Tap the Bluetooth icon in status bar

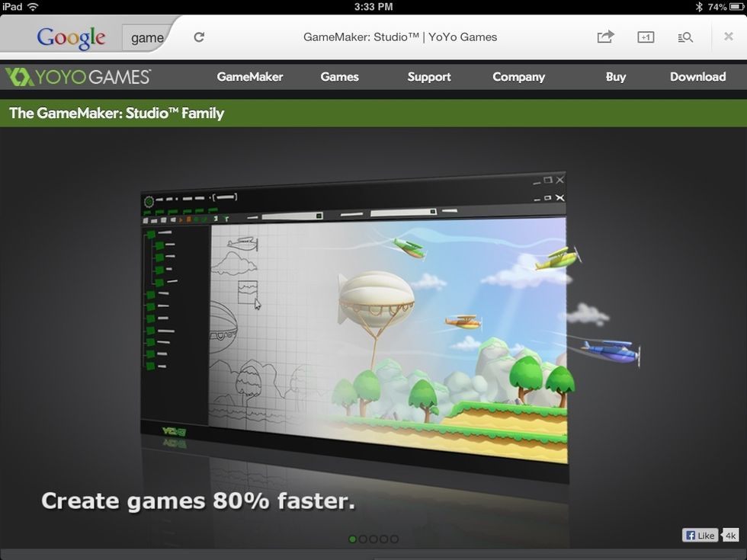700,7
